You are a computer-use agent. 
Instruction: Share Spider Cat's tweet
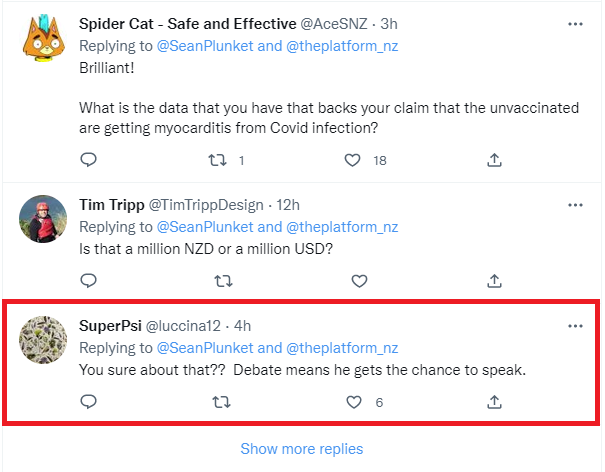coord(494,159)
